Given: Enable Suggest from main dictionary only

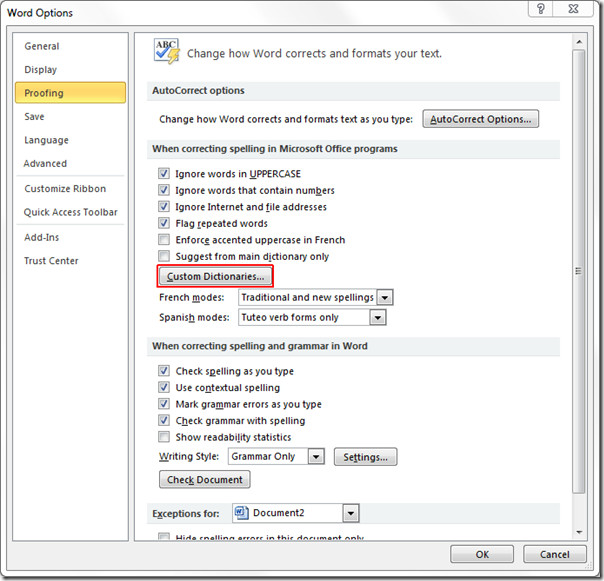Looking at the screenshot, I should tap(164, 256).
